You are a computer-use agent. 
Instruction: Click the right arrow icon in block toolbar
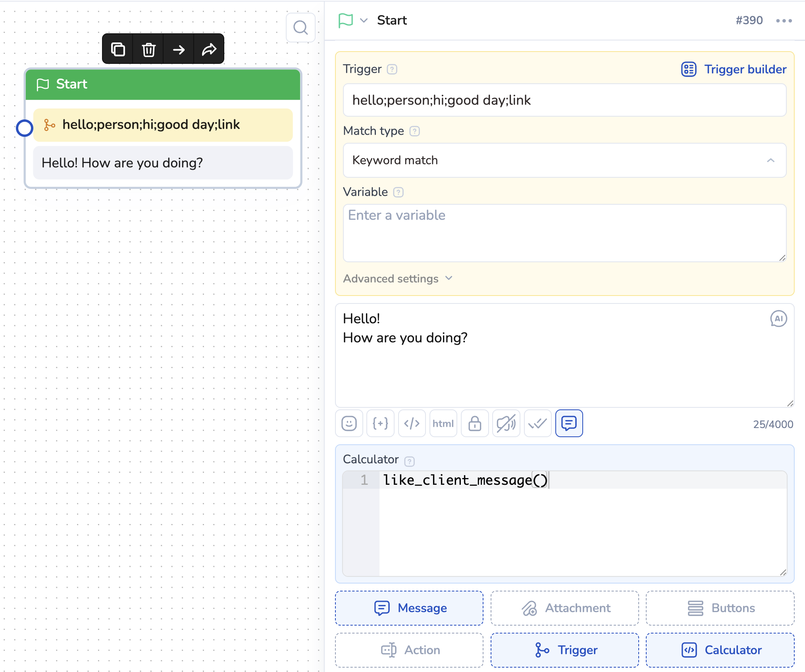179,50
